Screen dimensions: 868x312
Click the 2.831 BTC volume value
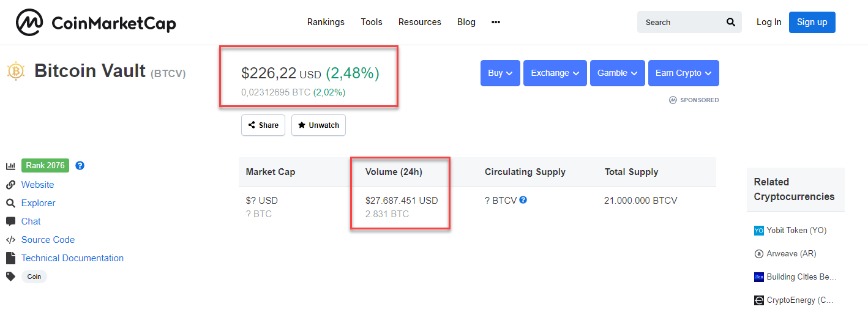pyautogui.click(x=387, y=214)
